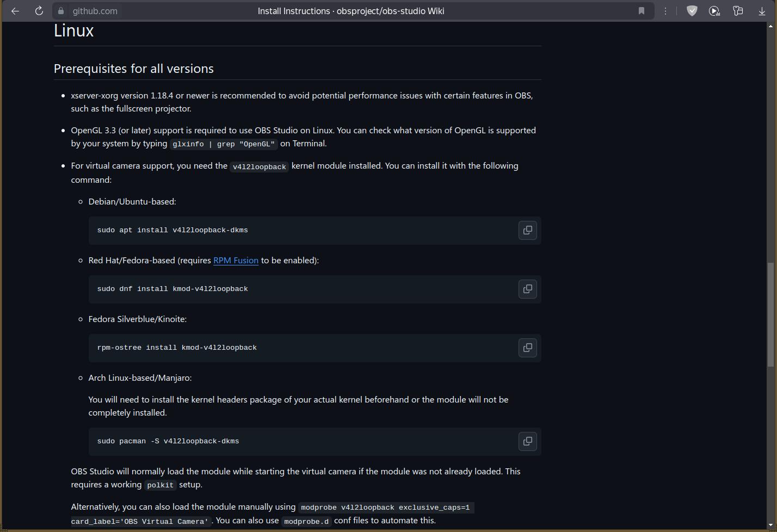Go back to the previous page
The height and width of the screenshot is (532, 777).
(x=15, y=11)
